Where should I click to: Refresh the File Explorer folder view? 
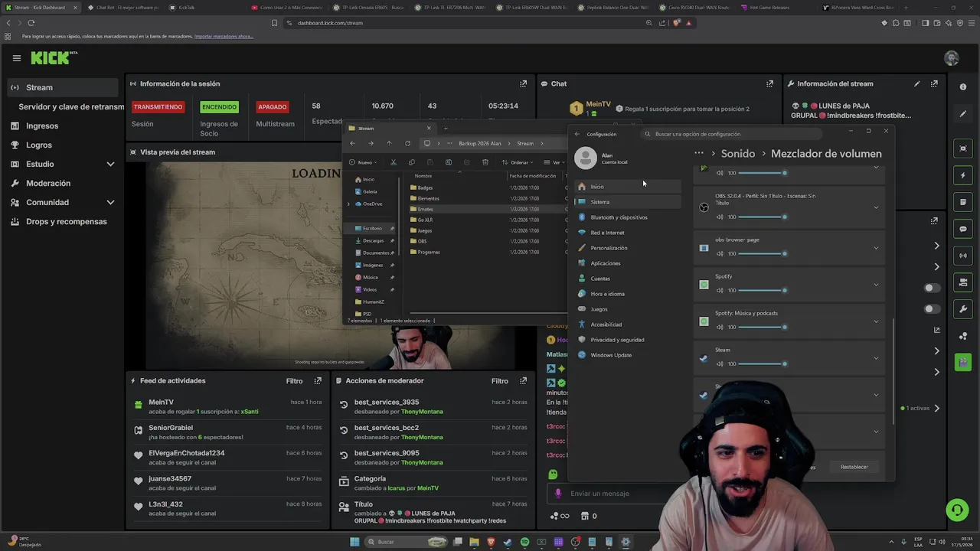407,143
